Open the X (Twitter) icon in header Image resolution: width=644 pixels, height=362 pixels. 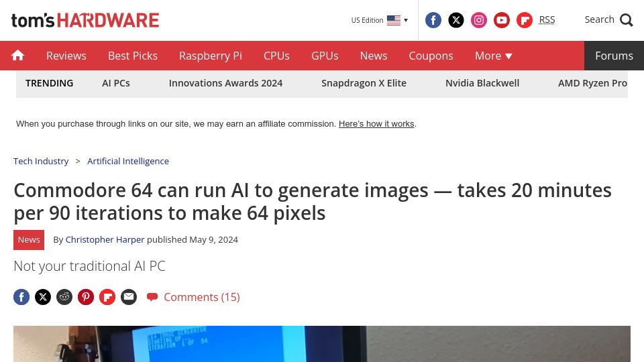coord(456,20)
